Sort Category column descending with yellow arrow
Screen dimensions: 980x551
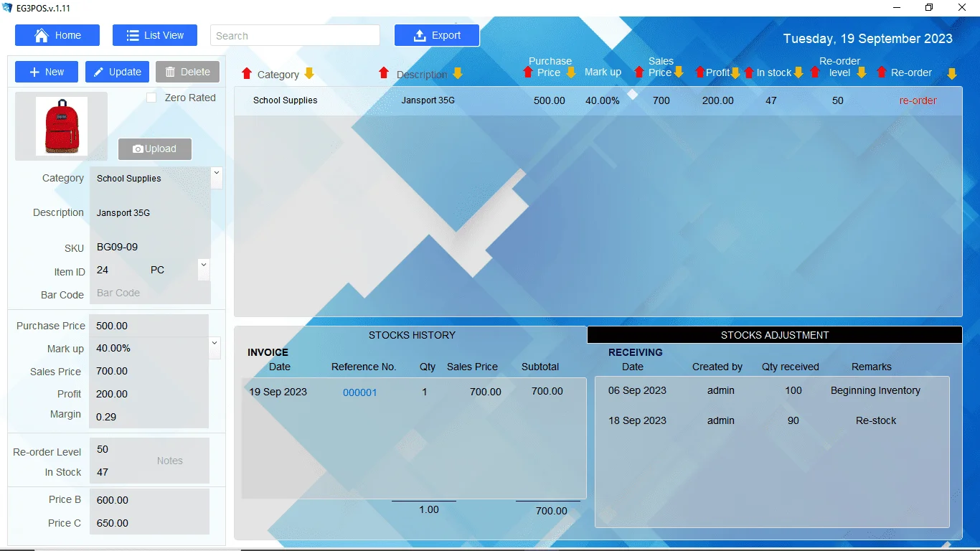click(309, 73)
